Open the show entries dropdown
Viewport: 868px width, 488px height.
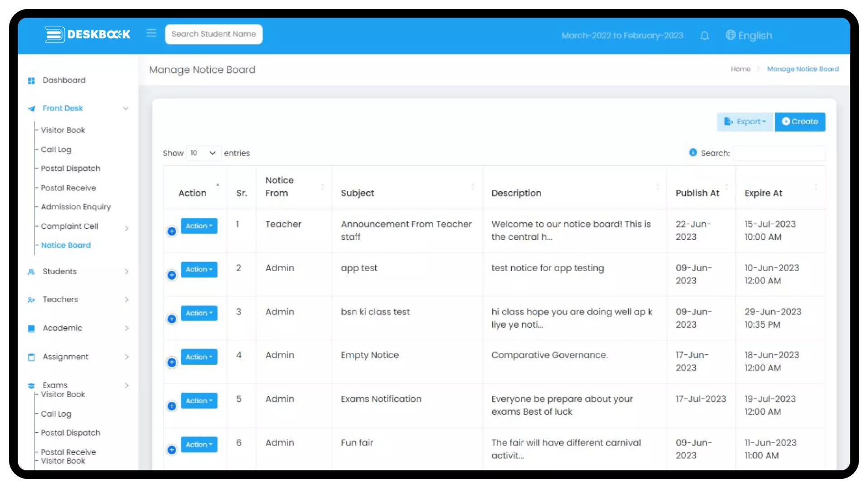click(x=203, y=153)
